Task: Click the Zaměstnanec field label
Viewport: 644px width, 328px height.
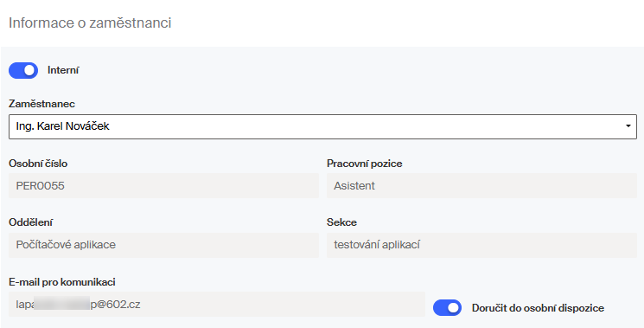Action: coord(41,104)
